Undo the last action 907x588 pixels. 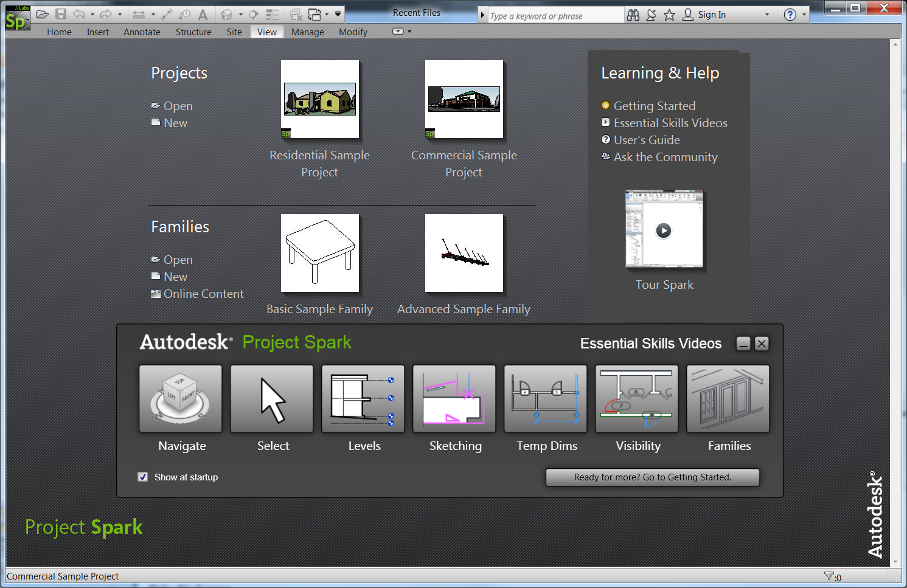(78, 13)
